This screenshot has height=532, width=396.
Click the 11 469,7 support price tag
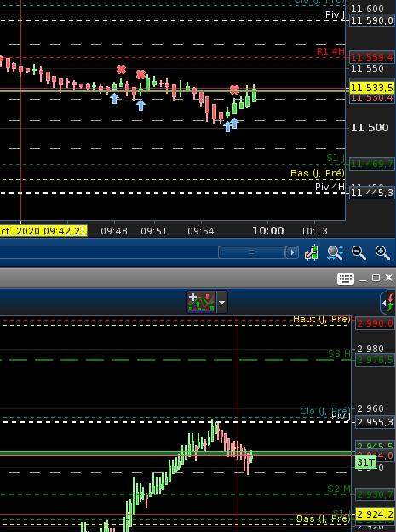(371, 165)
